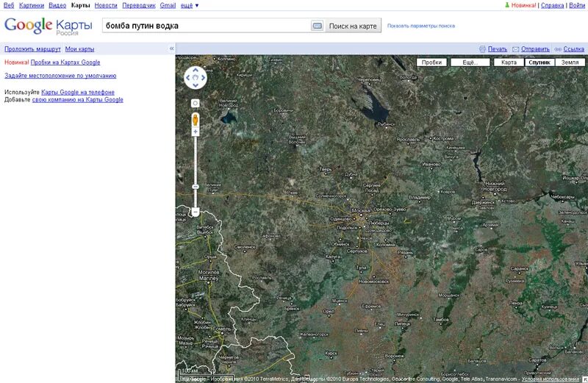Click the zoom slider track above the handle
Viewport: 588px width, 383px height.
point(196,160)
